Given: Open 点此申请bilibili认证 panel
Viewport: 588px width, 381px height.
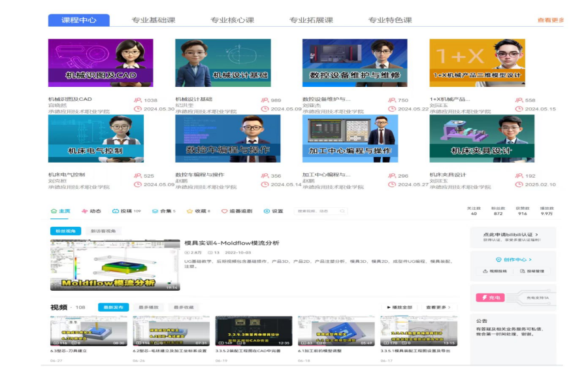Looking at the screenshot, I should 508,235.
